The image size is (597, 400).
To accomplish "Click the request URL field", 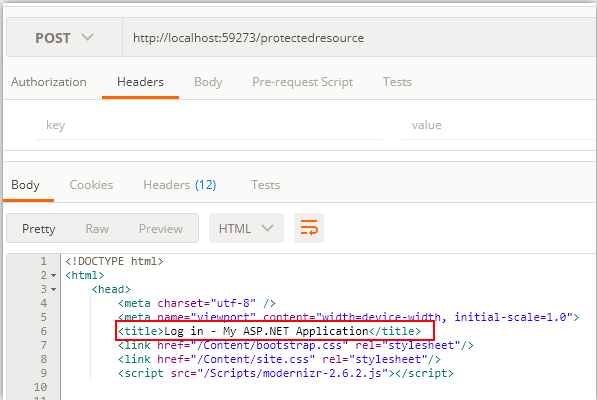I will tap(359, 38).
